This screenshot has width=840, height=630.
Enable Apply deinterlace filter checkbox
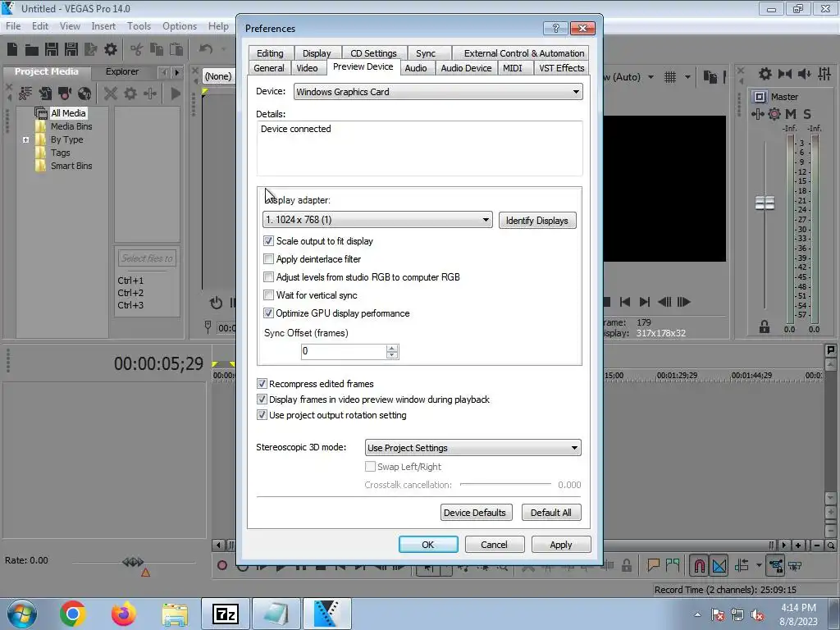pyautogui.click(x=268, y=259)
